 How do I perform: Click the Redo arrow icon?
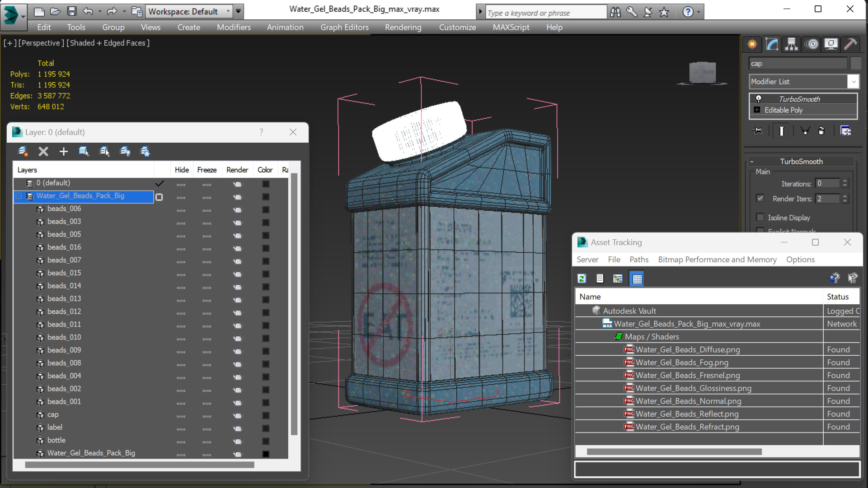point(112,11)
